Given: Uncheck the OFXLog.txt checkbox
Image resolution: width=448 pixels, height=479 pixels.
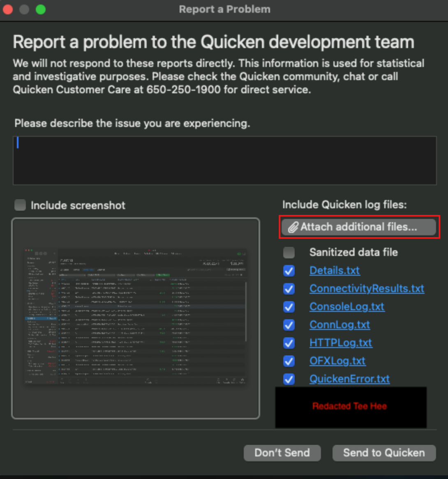Looking at the screenshot, I should [x=289, y=361].
